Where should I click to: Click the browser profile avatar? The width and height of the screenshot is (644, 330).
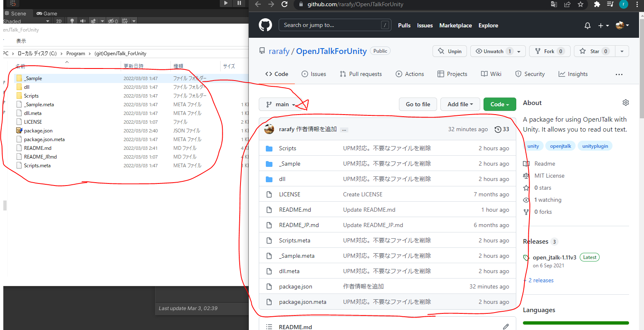coord(623,5)
